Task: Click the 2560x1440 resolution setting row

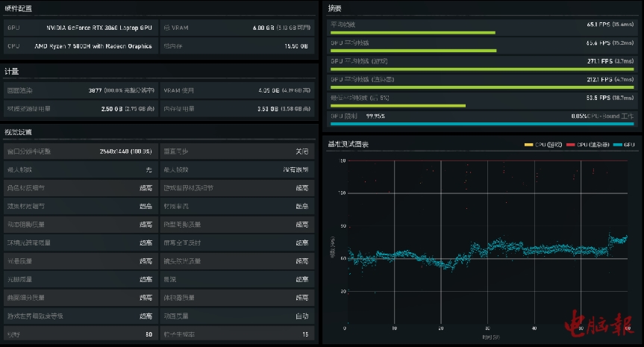Action: click(x=81, y=151)
